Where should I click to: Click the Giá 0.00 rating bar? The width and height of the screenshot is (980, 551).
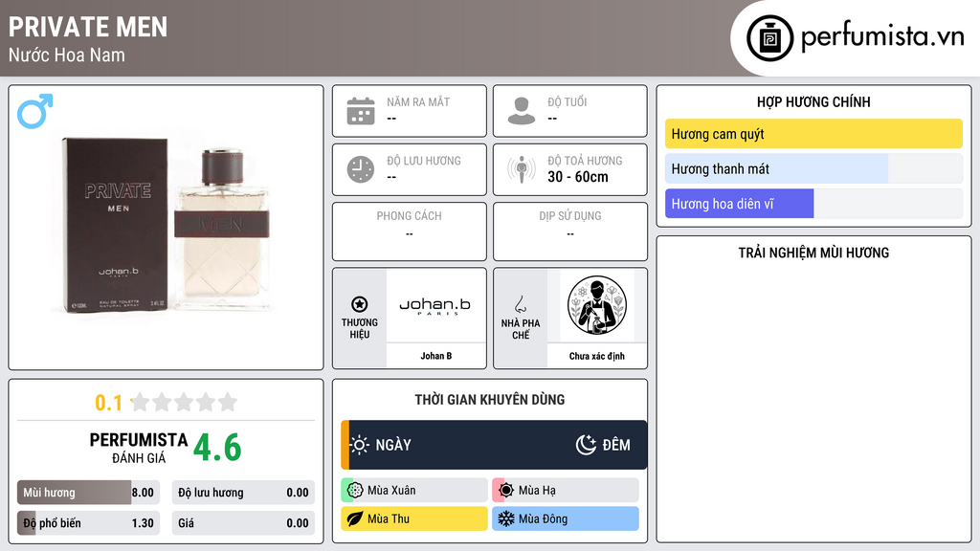[243, 523]
